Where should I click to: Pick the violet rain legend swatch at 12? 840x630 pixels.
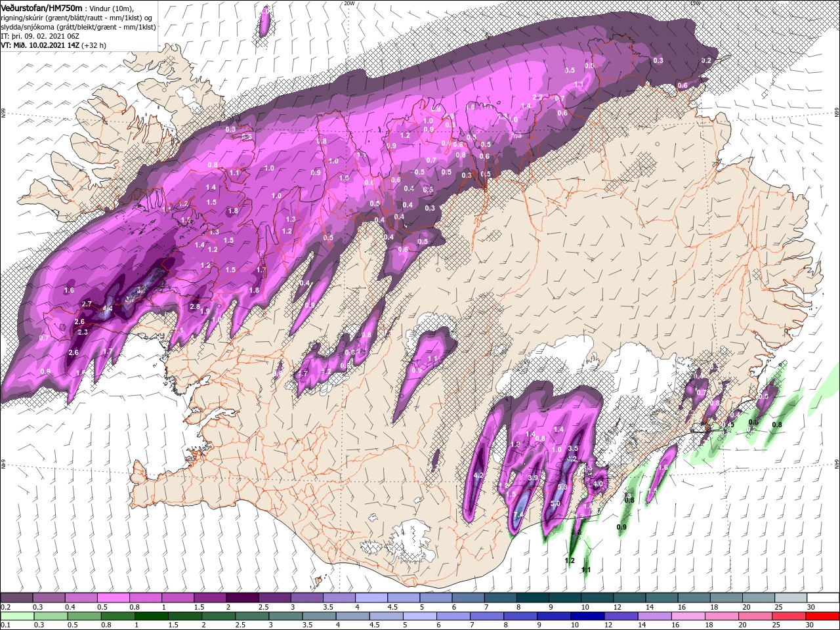621,616
